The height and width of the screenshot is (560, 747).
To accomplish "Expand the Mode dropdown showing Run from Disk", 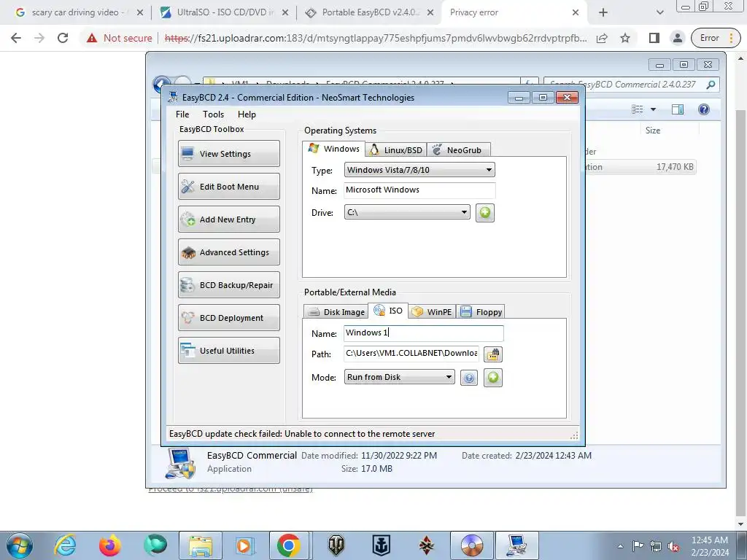I will pos(399,377).
